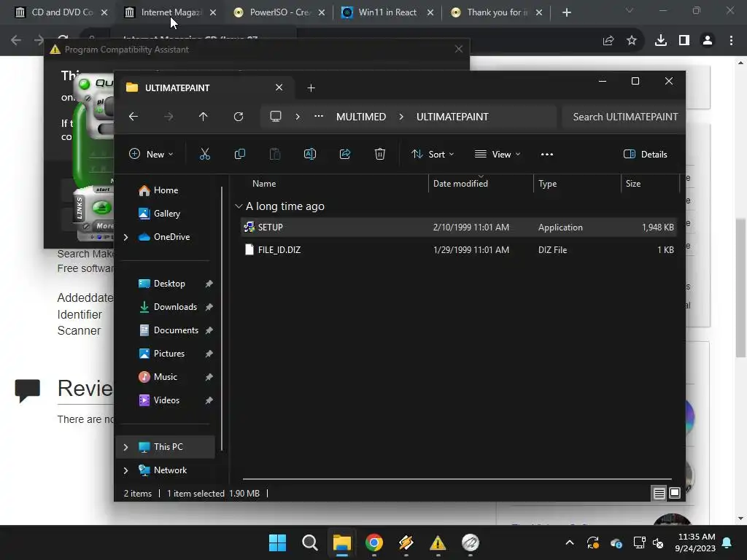Viewport: 747px width, 560px height.
Task: Go to MULTIMED breadcrumb folder
Action: 361,117
